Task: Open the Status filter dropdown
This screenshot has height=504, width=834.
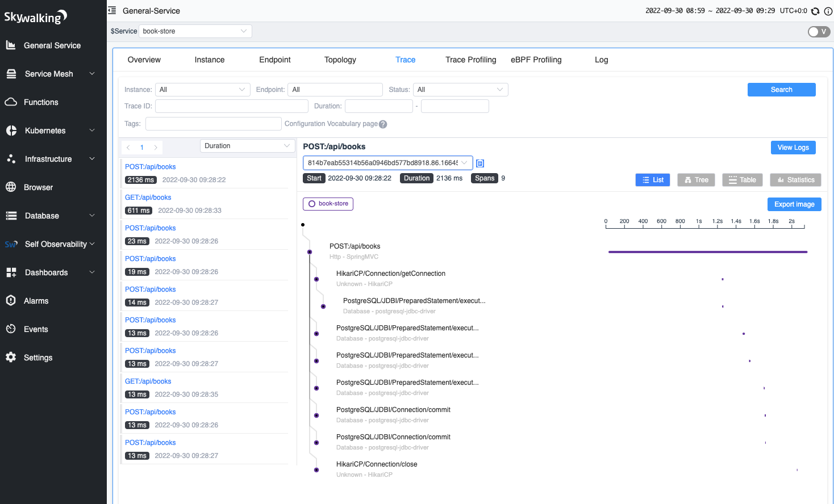Action: pyautogui.click(x=461, y=90)
